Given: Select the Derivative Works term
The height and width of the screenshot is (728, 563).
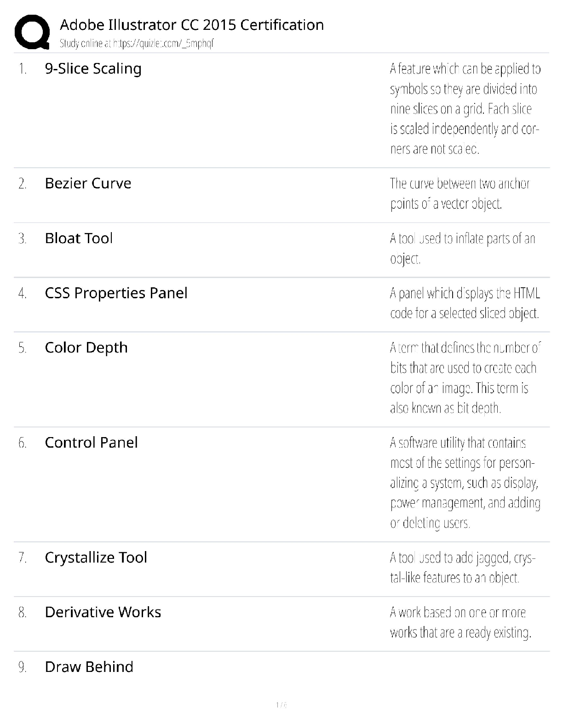Looking at the screenshot, I should 103,612.
